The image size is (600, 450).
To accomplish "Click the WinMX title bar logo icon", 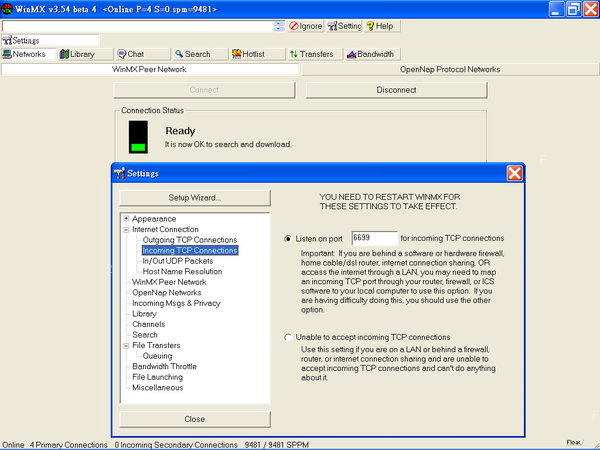I will (7, 9).
